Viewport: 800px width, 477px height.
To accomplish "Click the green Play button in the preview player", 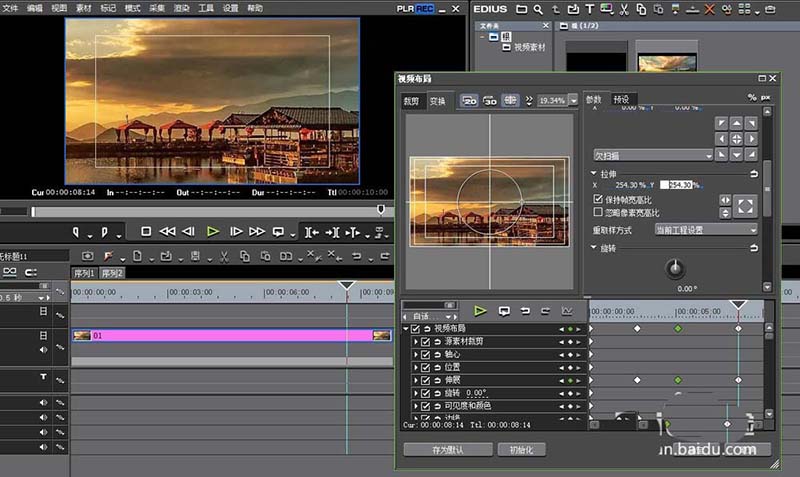I will pyautogui.click(x=212, y=231).
